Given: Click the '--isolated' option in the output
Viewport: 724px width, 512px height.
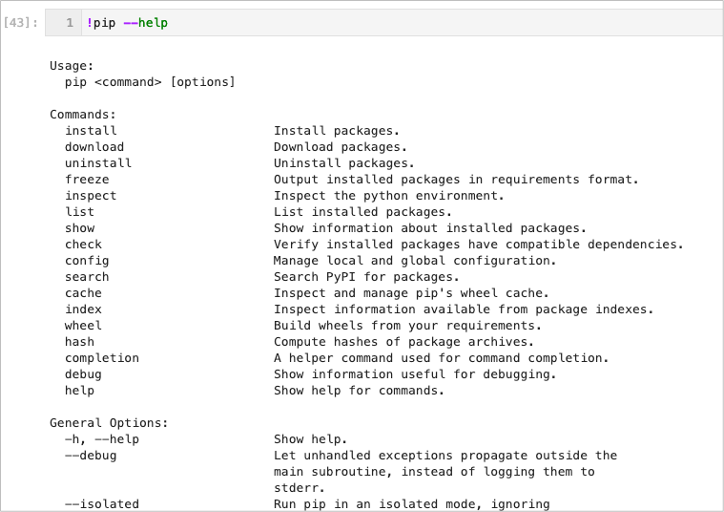Looking at the screenshot, I should (x=102, y=504).
